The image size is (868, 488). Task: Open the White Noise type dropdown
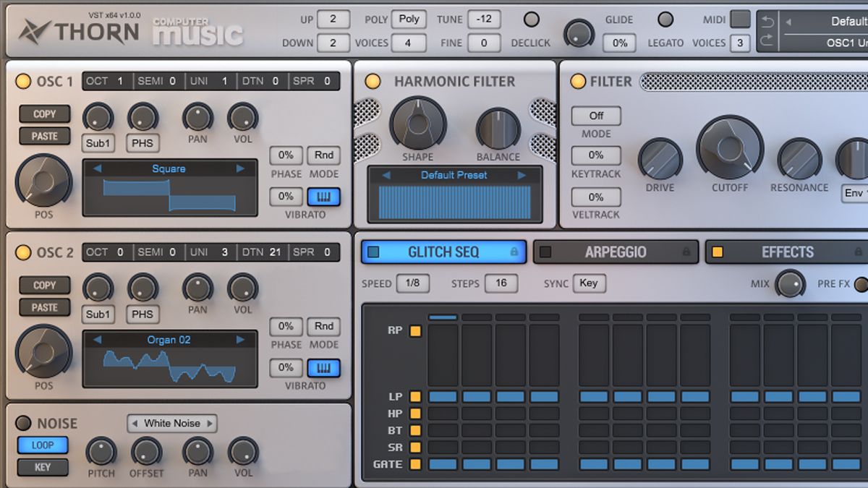coord(172,423)
